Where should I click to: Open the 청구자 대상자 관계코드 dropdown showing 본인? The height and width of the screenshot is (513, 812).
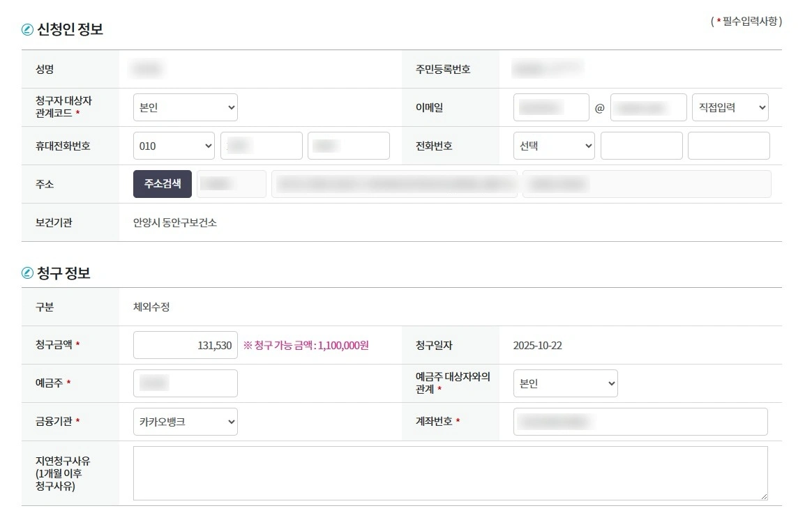185,107
